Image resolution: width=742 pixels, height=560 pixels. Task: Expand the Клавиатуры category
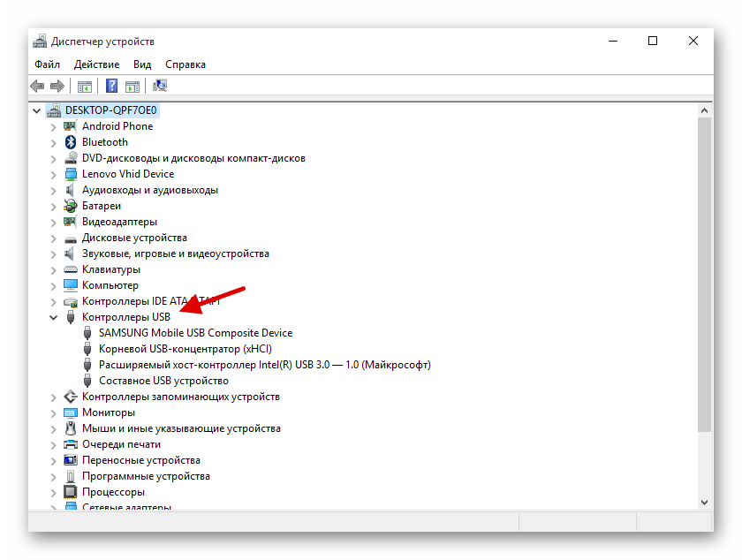point(54,269)
